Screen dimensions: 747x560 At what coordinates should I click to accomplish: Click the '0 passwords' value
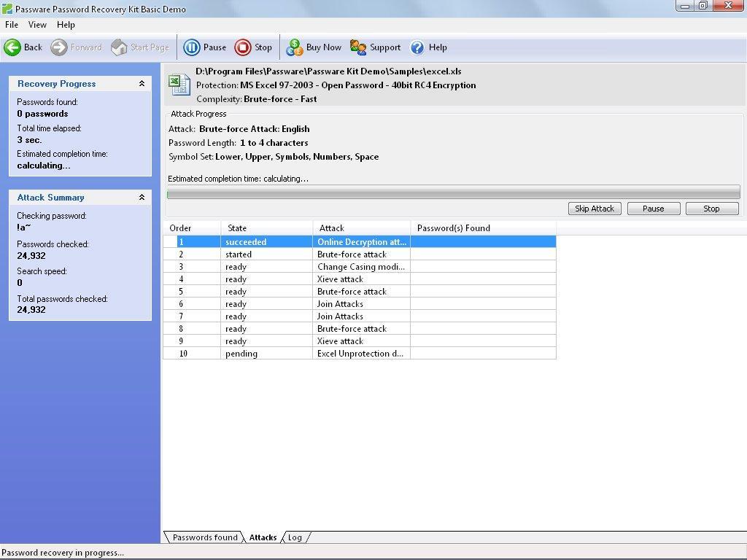pyautogui.click(x=42, y=114)
